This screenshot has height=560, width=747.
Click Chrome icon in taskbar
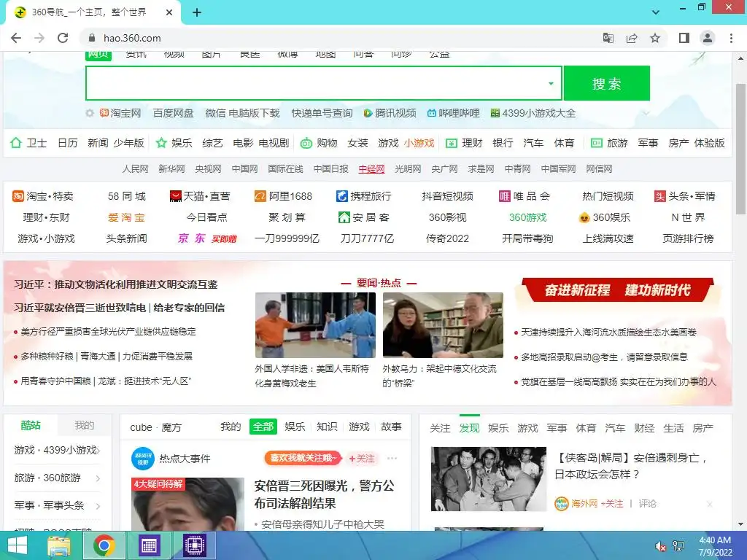[104, 545]
